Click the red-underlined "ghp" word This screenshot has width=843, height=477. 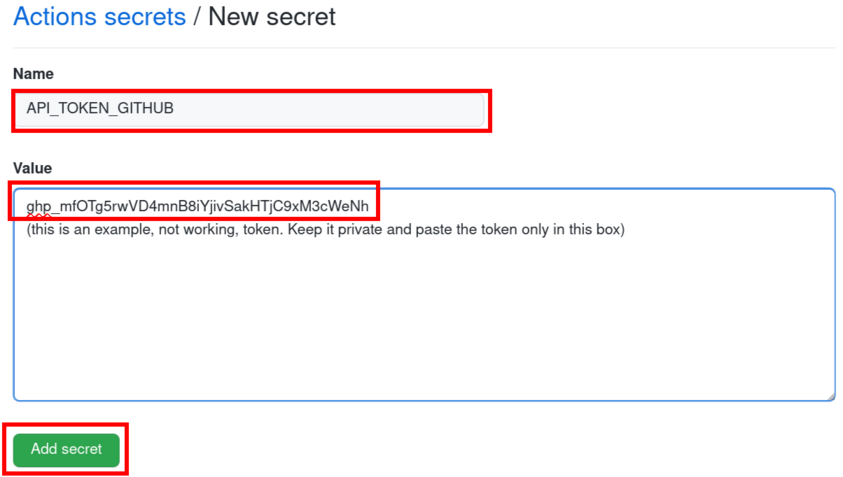38,207
